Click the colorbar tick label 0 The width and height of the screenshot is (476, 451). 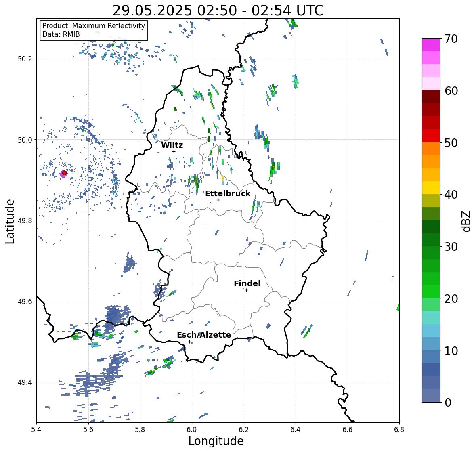pyautogui.click(x=448, y=403)
